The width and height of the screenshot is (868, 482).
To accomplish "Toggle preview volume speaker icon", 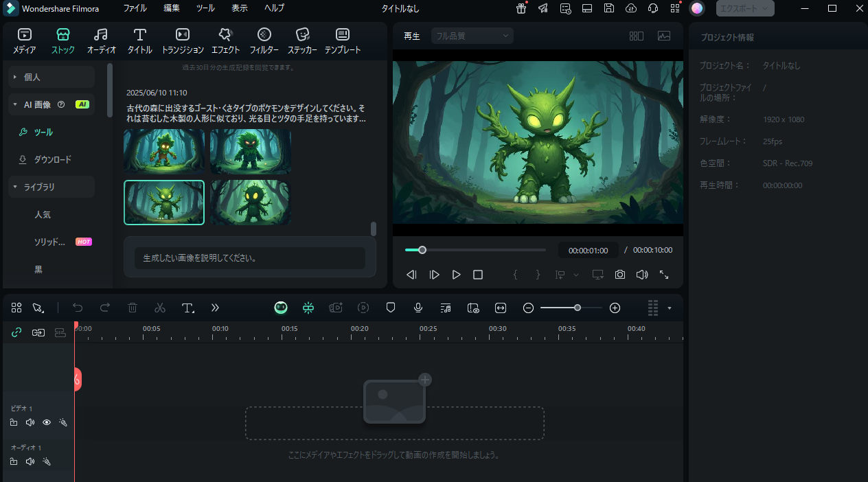I will tap(642, 275).
